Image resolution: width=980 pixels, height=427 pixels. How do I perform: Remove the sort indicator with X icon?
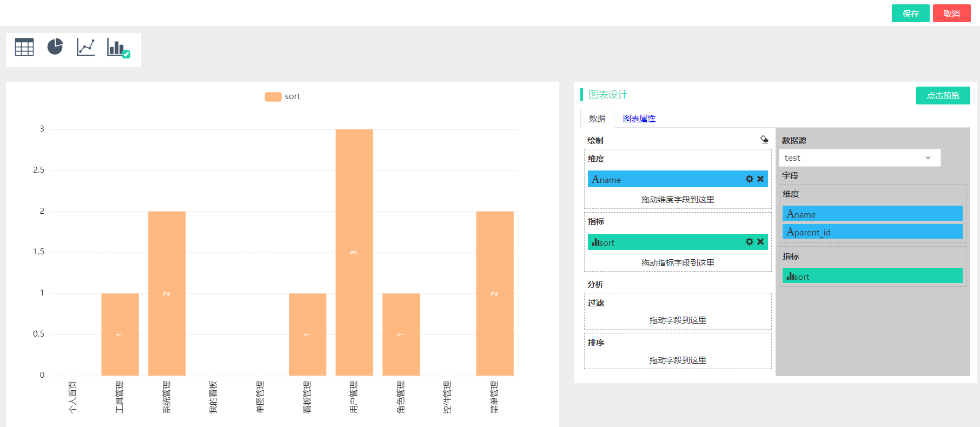click(x=760, y=242)
